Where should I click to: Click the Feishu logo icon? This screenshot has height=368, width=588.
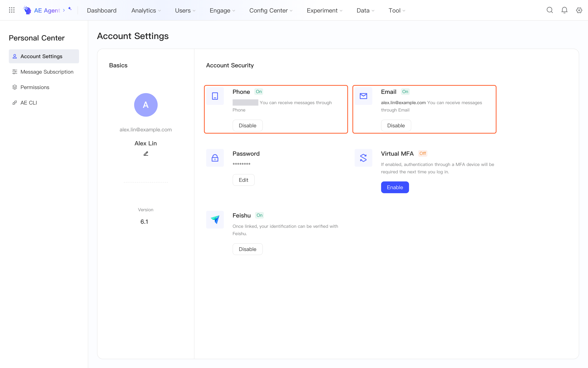pos(215,220)
